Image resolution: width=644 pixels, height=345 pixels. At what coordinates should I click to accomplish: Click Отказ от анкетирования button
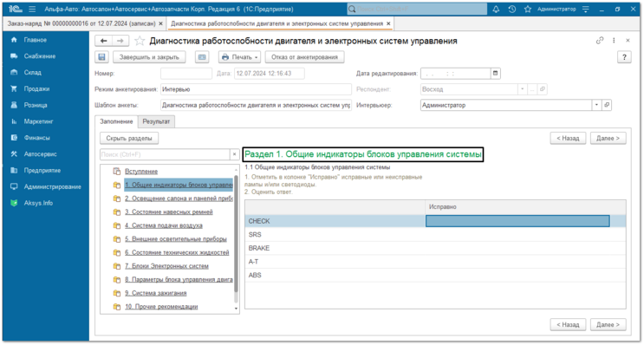coord(304,57)
